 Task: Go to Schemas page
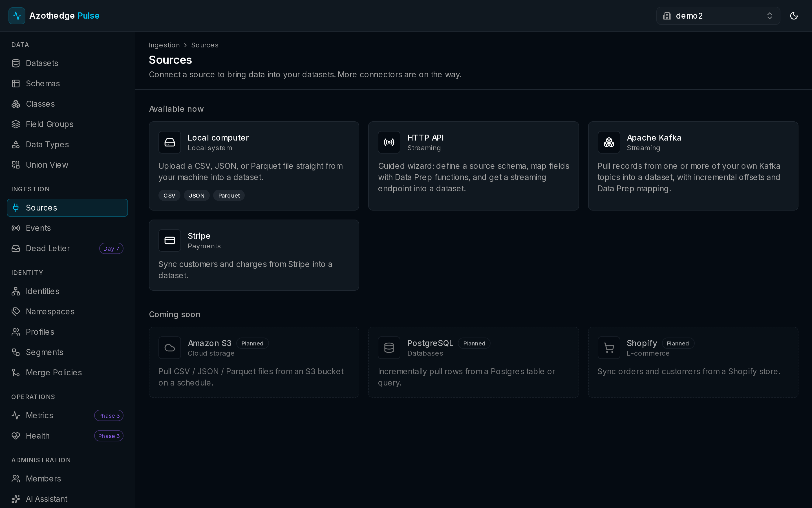coord(67,84)
